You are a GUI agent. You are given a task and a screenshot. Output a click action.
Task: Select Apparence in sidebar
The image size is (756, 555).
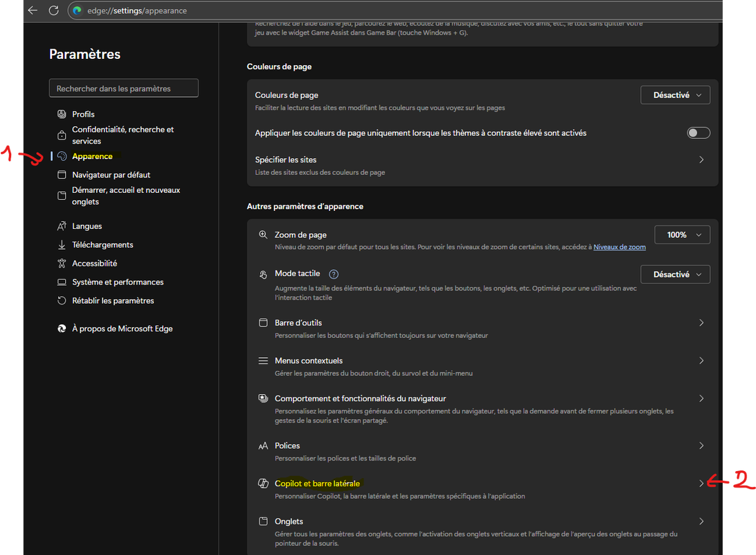pos(92,156)
